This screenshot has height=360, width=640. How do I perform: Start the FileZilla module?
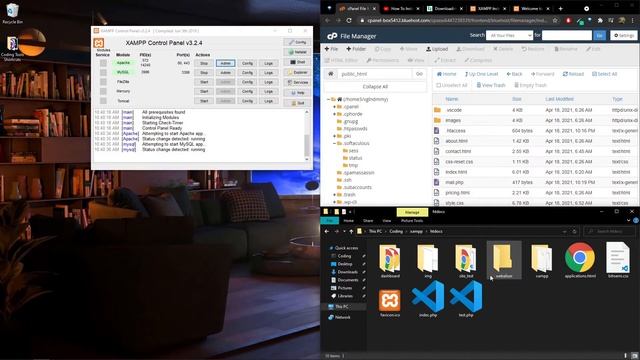click(x=204, y=82)
